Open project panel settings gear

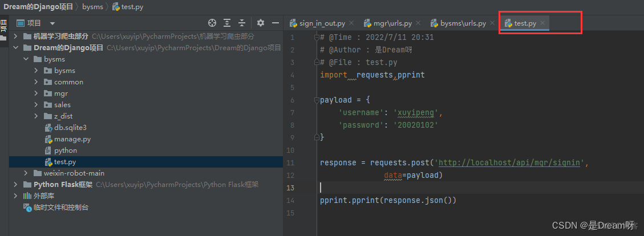[x=260, y=23]
